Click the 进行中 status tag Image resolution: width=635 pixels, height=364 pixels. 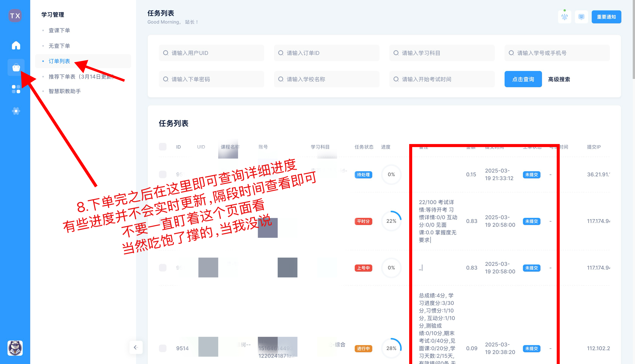363,349
